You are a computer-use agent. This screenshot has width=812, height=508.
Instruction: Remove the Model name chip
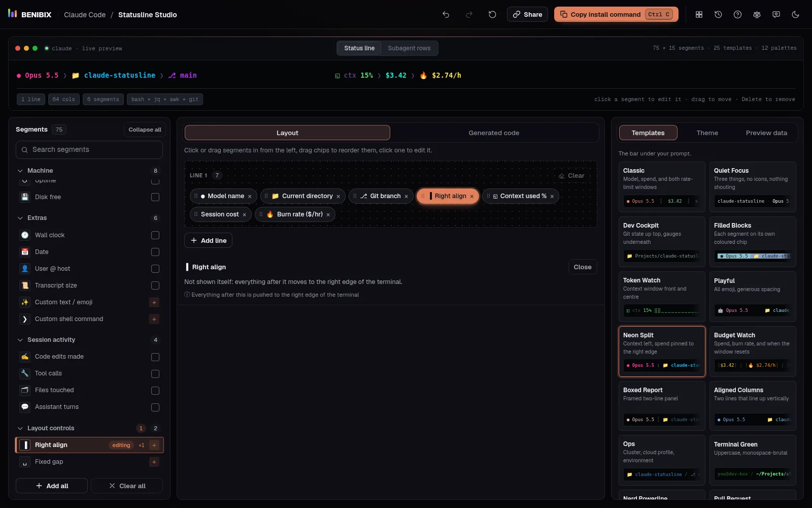pos(250,197)
